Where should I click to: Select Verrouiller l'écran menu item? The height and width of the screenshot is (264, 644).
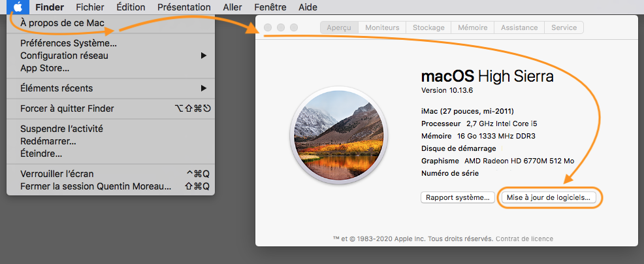(57, 174)
